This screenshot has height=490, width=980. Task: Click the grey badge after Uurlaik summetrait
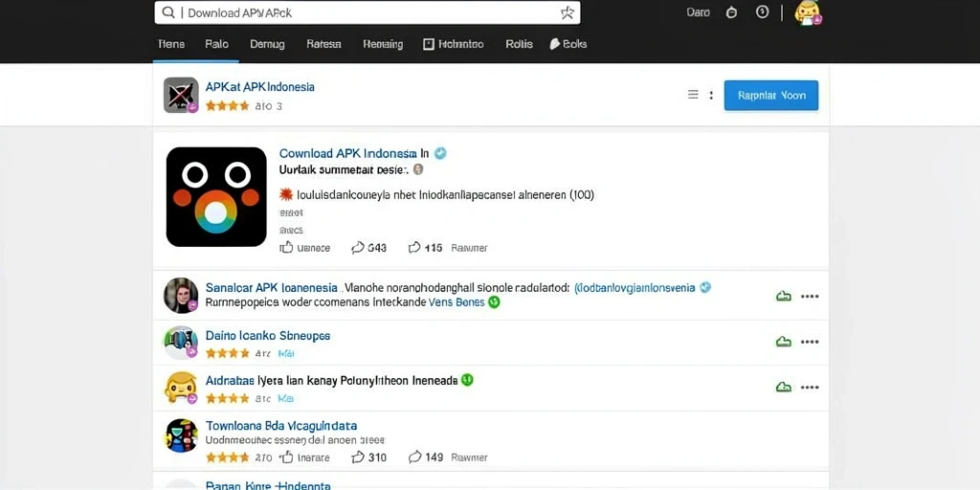(418, 168)
